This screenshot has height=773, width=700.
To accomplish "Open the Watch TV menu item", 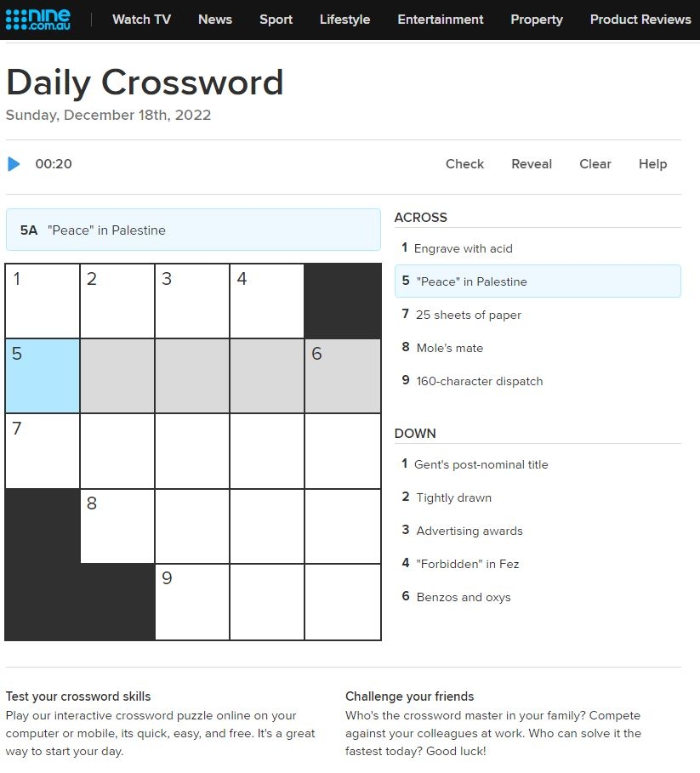I will pos(141,20).
